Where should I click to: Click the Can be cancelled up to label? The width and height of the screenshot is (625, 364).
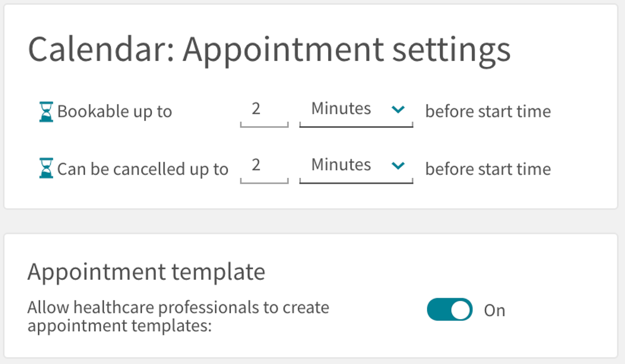pyautogui.click(x=143, y=169)
